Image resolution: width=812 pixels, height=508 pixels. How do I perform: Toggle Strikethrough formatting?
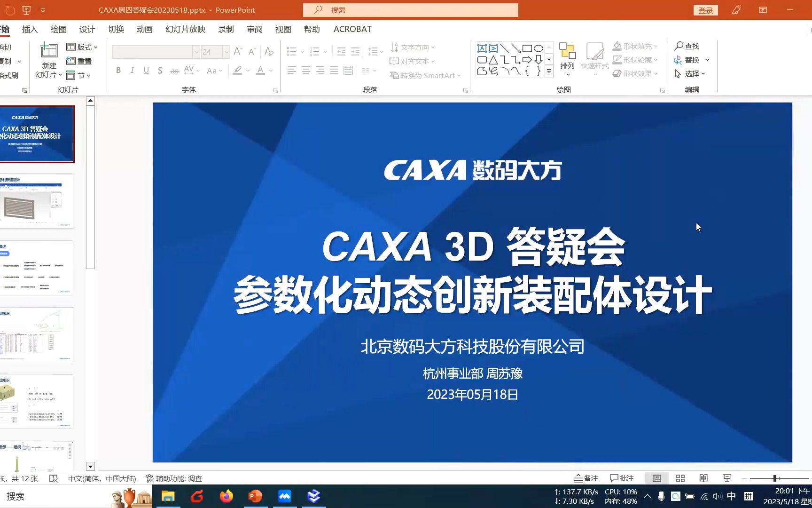point(174,71)
